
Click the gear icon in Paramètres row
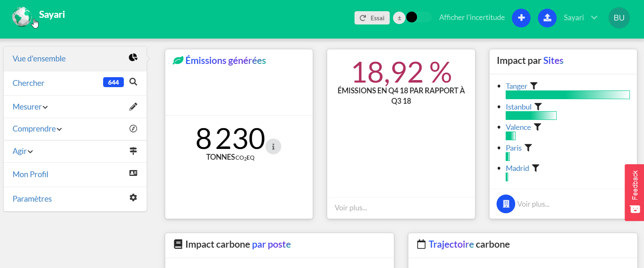click(x=133, y=198)
